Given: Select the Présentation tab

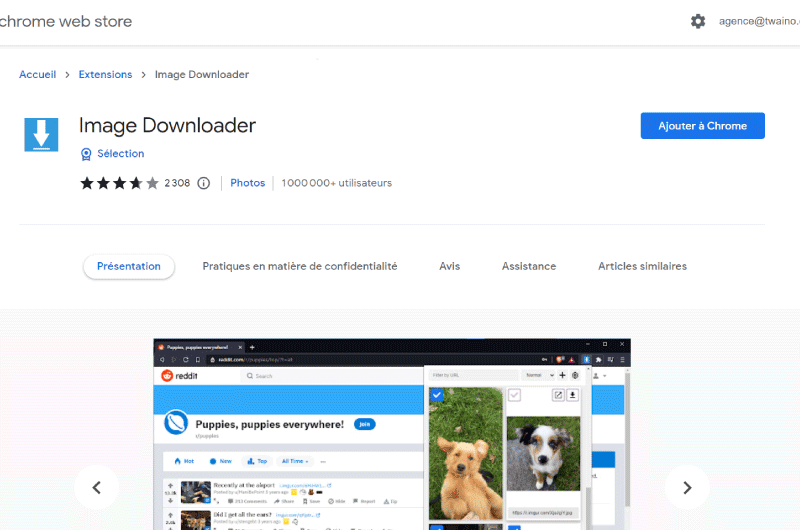Looking at the screenshot, I should [129, 266].
